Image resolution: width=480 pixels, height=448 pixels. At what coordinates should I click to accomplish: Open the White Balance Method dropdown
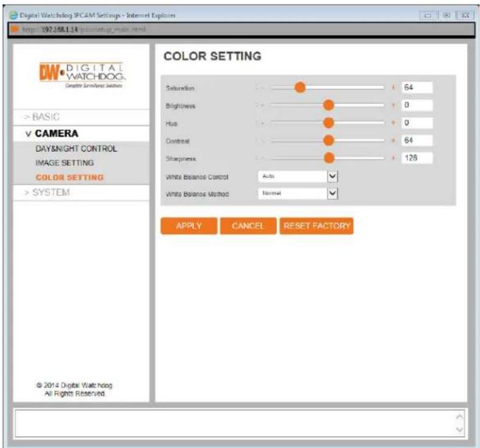[x=298, y=193]
